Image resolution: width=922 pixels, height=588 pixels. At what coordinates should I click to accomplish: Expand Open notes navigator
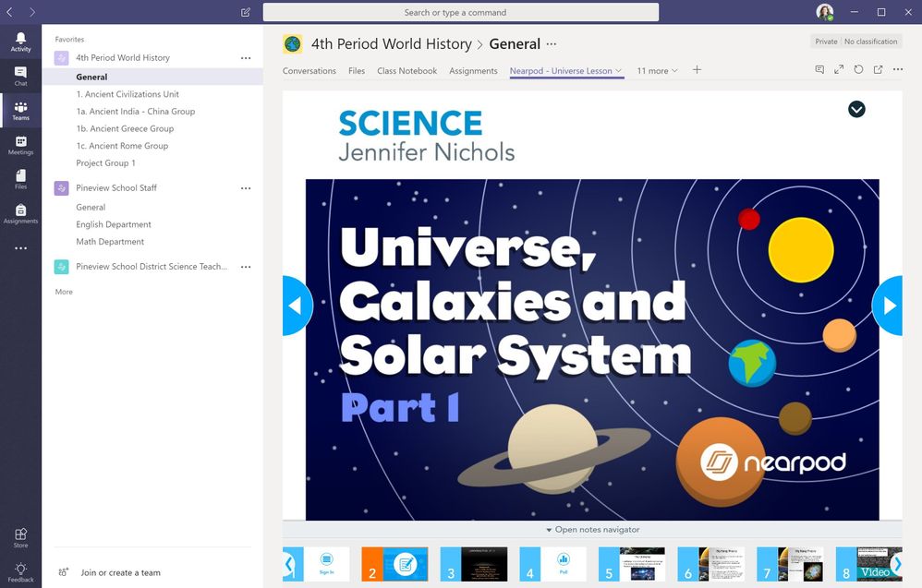click(593, 529)
